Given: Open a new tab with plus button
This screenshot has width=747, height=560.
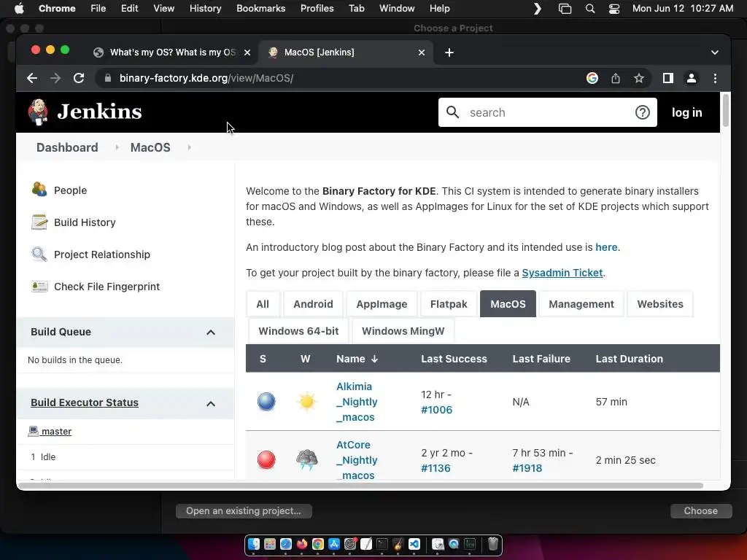Looking at the screenshot, I should coord(449,52).
